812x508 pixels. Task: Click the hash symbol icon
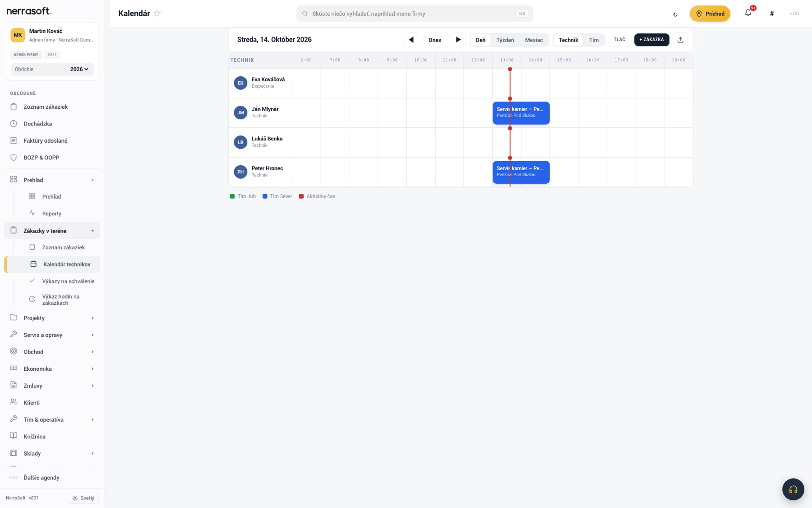[772, 14]
